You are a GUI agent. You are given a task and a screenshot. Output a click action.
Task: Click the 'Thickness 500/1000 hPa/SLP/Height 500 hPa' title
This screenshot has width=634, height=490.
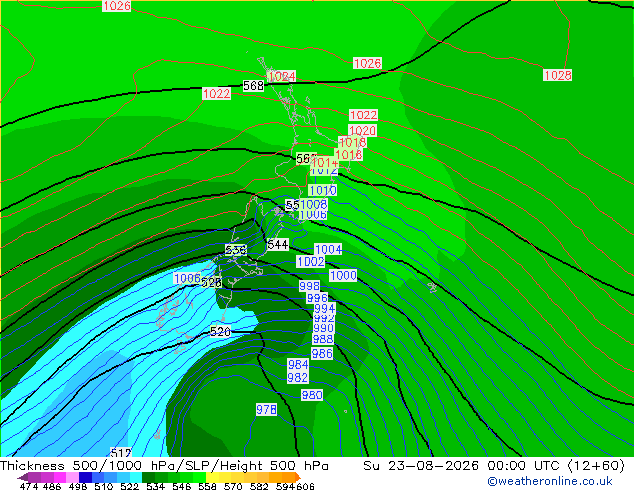click(164, 466)
